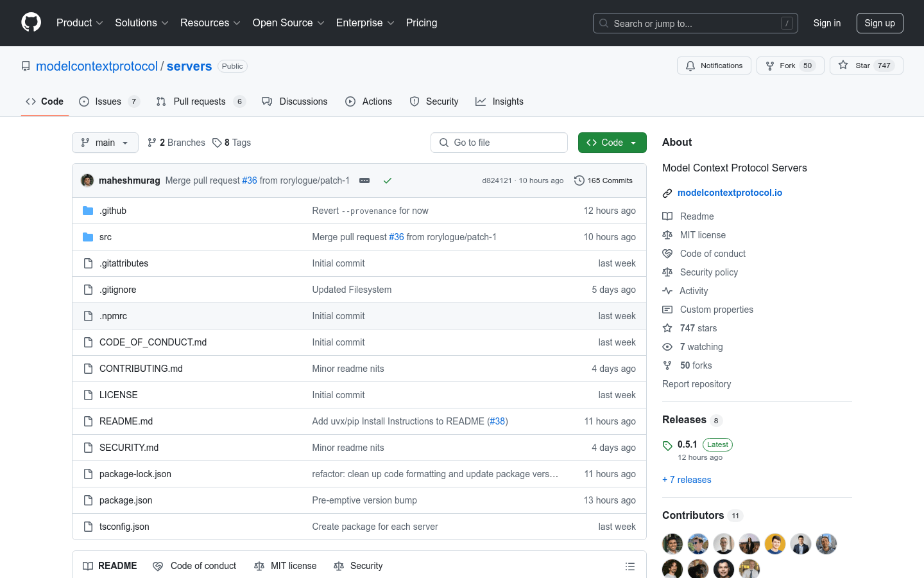This screenshot has width=924, height=578.
Task: Click the README list icon in the README header
Action: click(630, 566)
